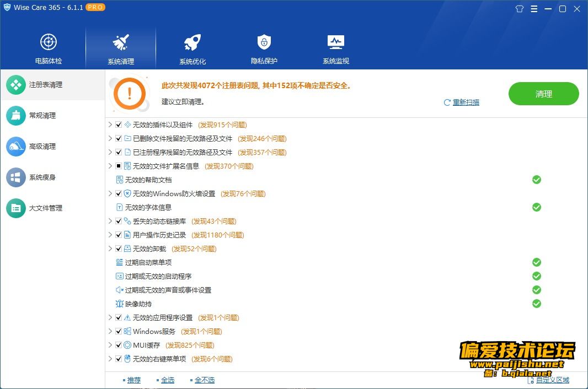Screen dimensions: 588x389
Task: Open the 电脑体检 radar icon
Action: point(49,42)
